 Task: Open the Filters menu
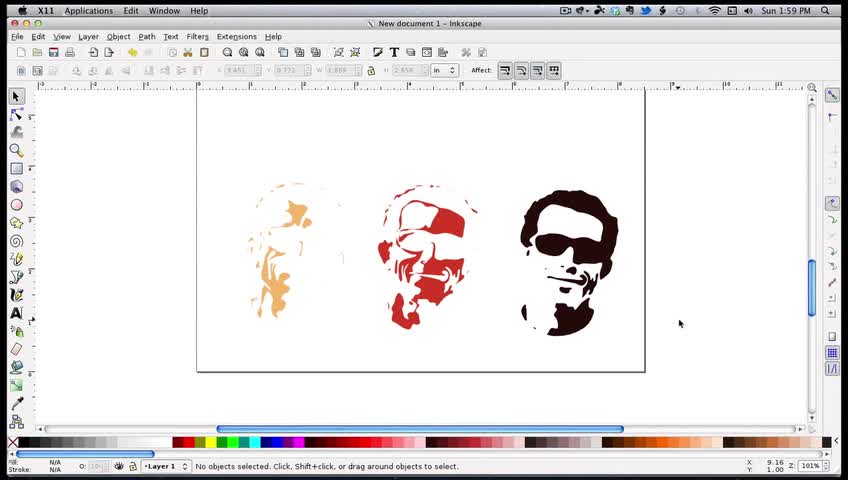[197, 37]
